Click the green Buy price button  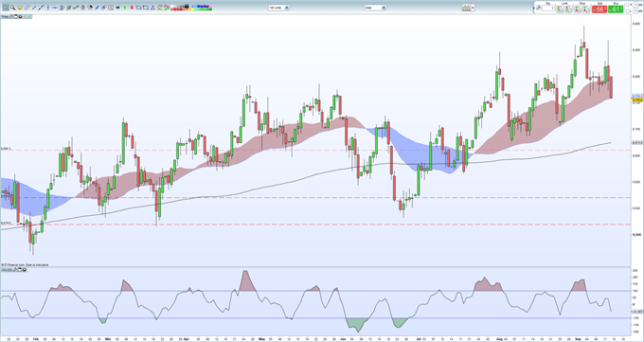[616, 9]
